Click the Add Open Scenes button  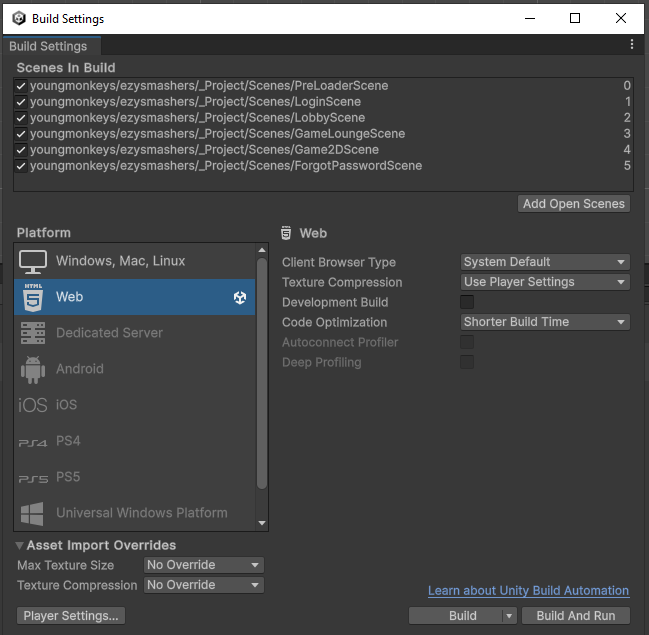pyautogui.click(x=574, y=204)
